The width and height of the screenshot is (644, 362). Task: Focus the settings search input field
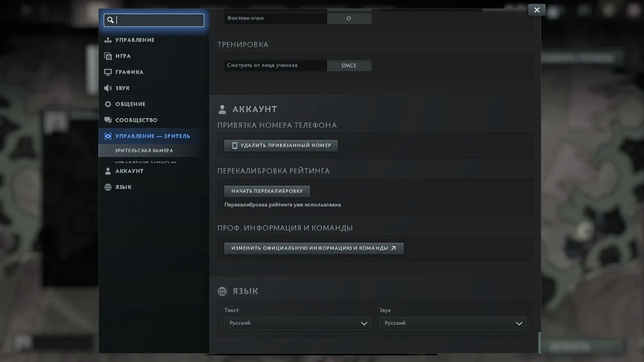click(x=154, y=20)
